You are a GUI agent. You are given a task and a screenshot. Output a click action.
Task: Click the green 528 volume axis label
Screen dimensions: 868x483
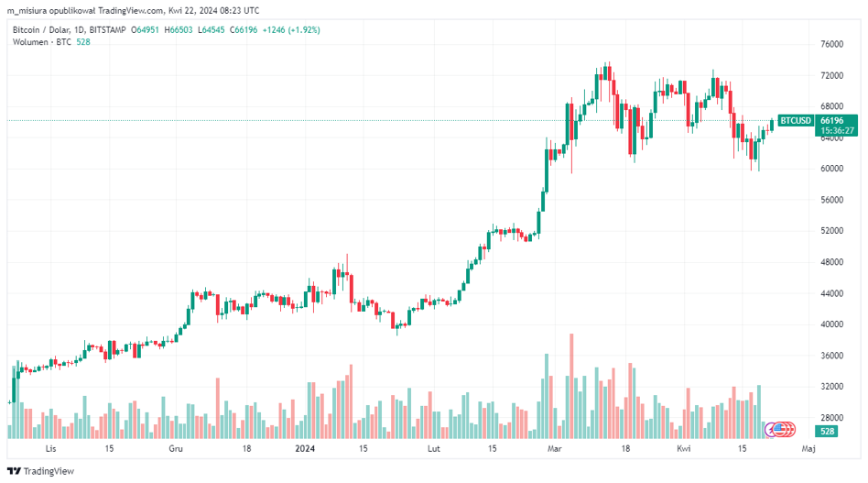point(827,431)
